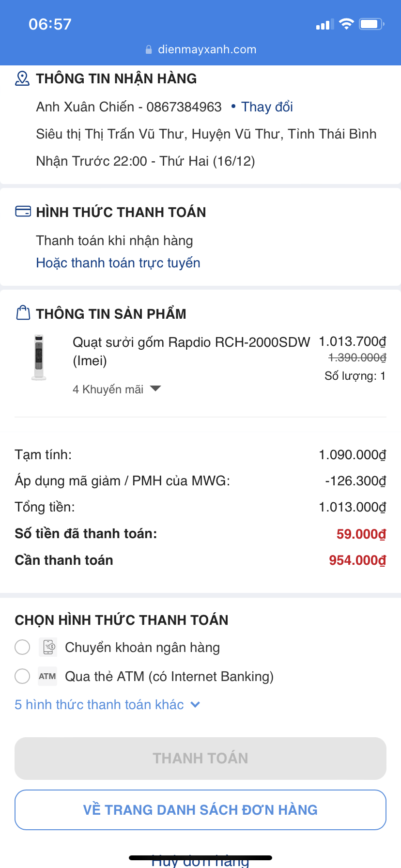Open the Rapdio heater product thumbnail
The width and height of the screenshot is (401, 868).
pos(39,357)
